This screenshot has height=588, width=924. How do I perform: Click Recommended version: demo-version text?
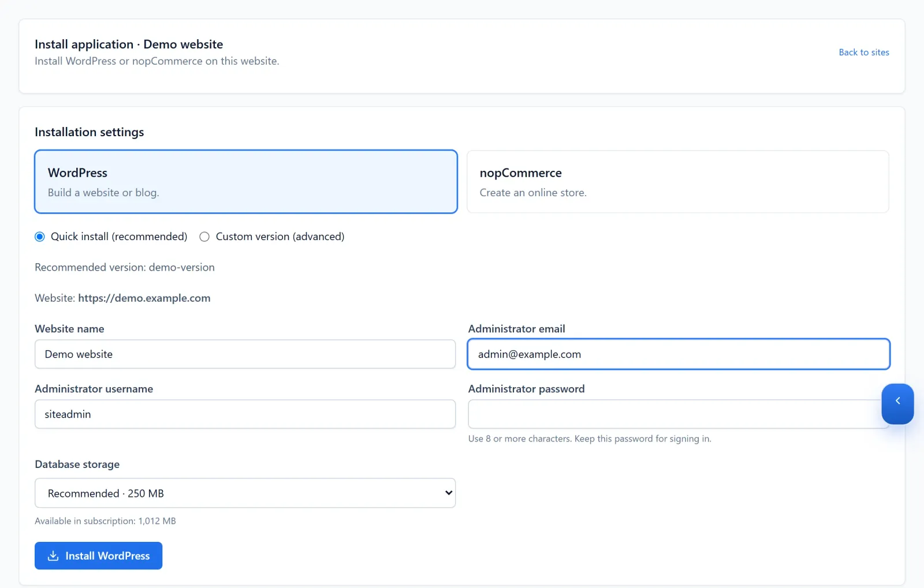125,268
